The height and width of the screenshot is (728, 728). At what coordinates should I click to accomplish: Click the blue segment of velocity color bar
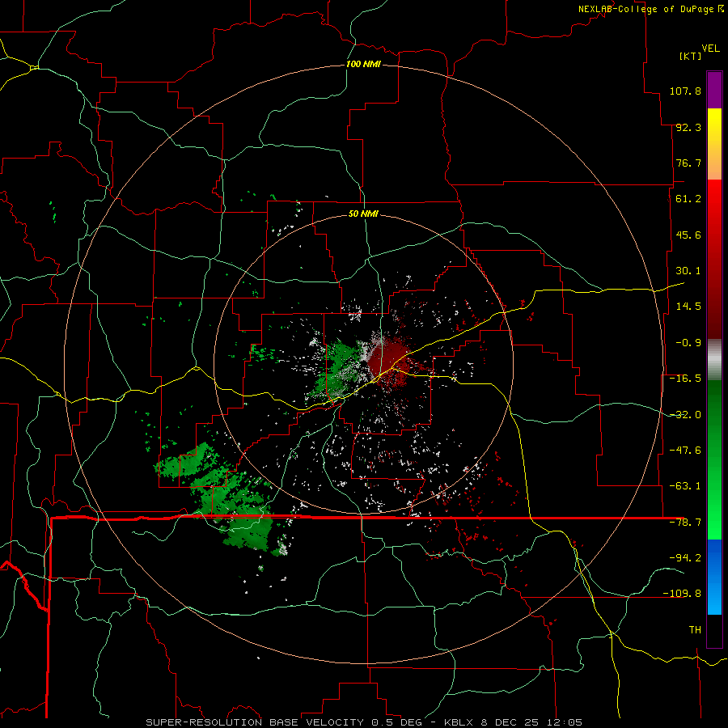tap(714, 577)
